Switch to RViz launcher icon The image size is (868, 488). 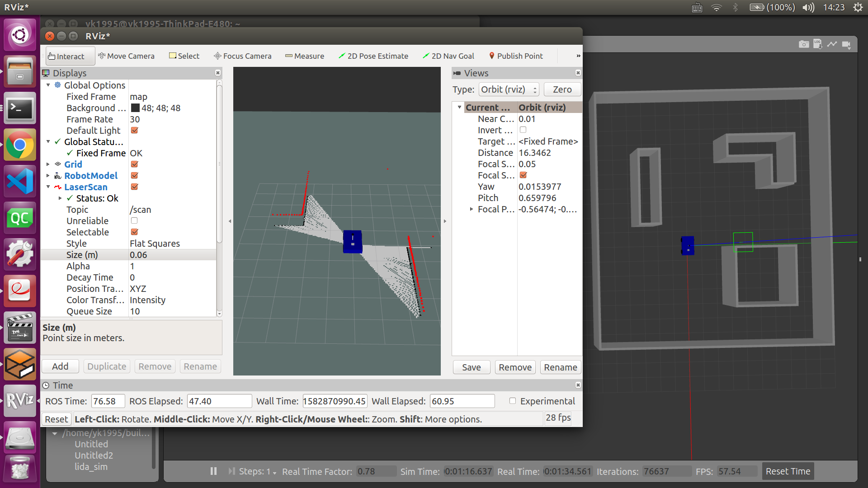point(20,401)
